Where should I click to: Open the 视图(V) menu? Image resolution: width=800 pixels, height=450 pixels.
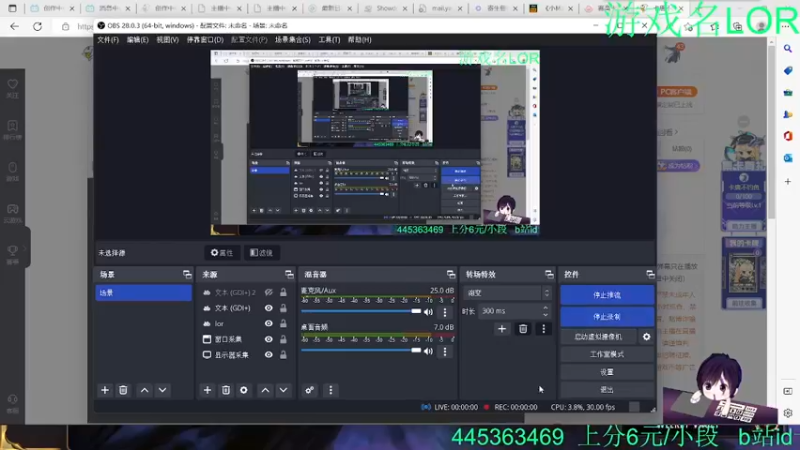coord(167,40)
